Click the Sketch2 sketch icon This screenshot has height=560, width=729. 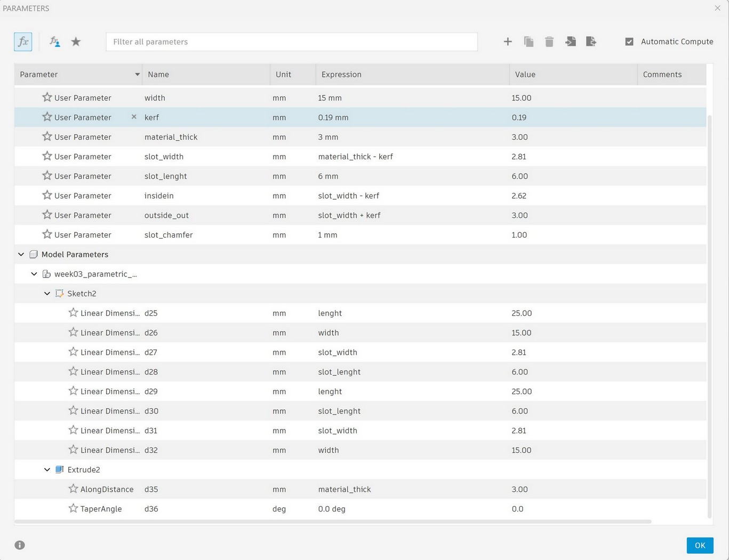click(x=59, y=294)
